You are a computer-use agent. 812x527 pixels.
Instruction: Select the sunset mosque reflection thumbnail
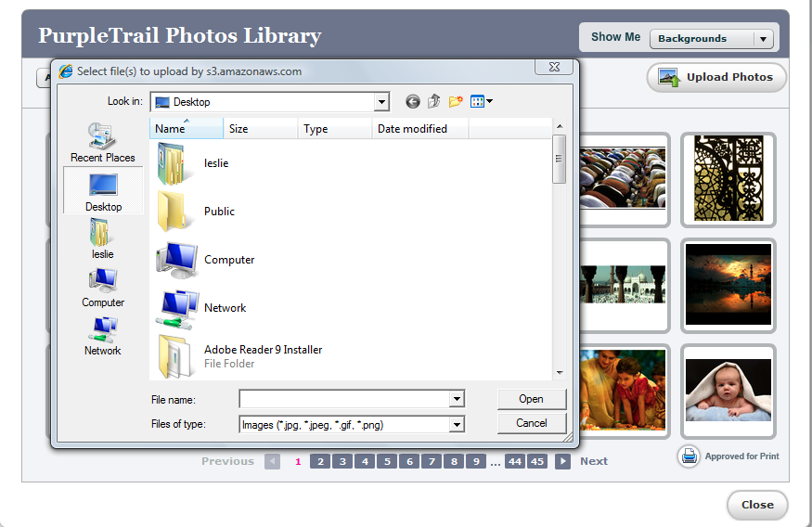[728, 285]
